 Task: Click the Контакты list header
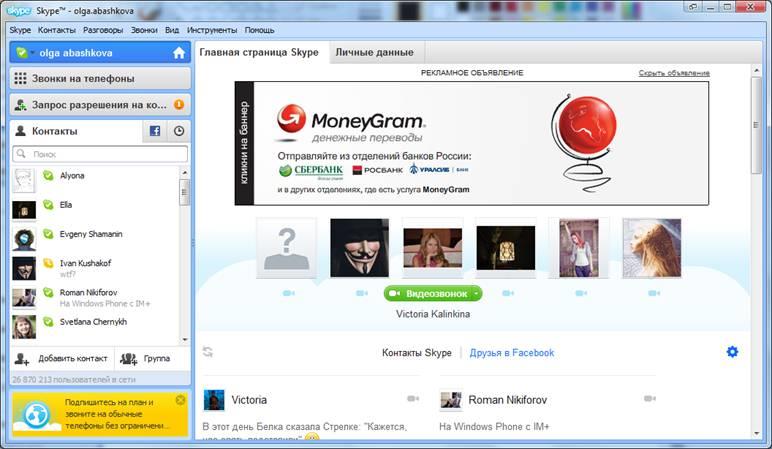pos(76,131)
